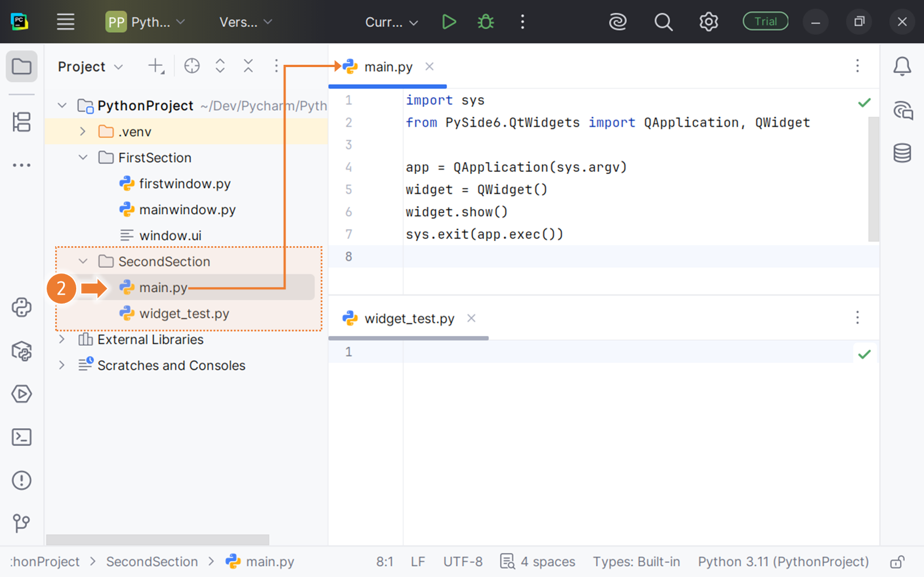Viewport: 924px width, 577px height.
Task: Show more tool windows ellipsis
Action: [22, 165]
